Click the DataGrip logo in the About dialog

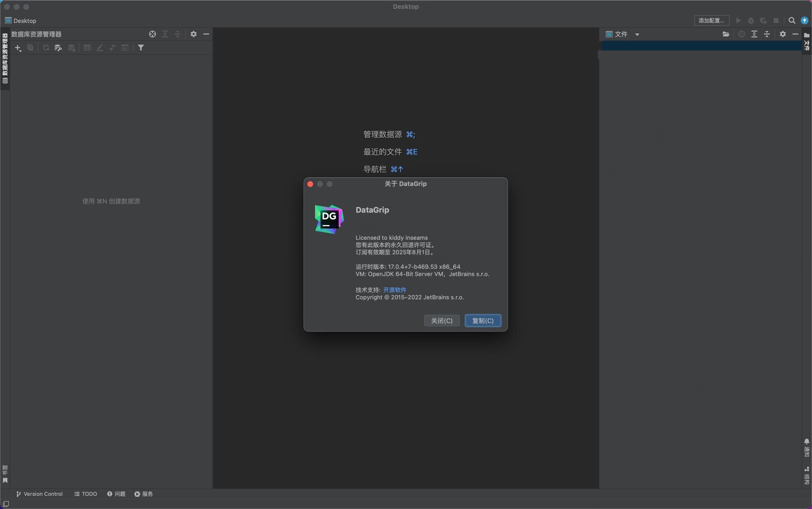329,219
